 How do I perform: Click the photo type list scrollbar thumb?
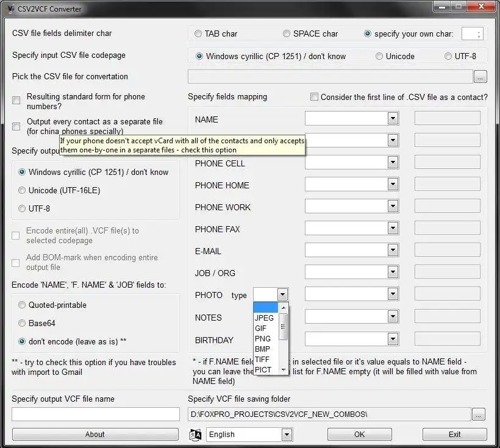point(283,327)
